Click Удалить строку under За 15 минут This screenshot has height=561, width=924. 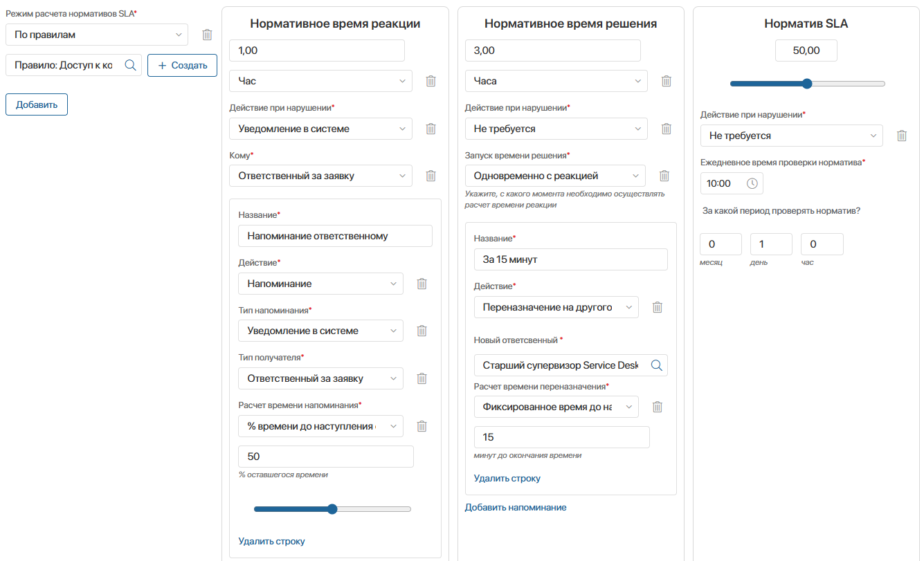click(507, 479)
